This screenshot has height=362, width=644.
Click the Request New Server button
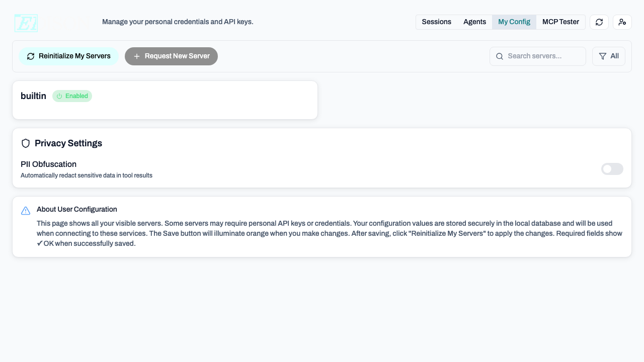pos(171,56)
